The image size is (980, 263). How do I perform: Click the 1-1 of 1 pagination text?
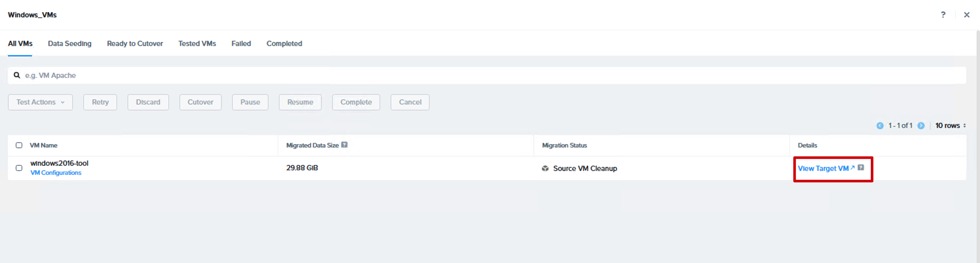900,125
